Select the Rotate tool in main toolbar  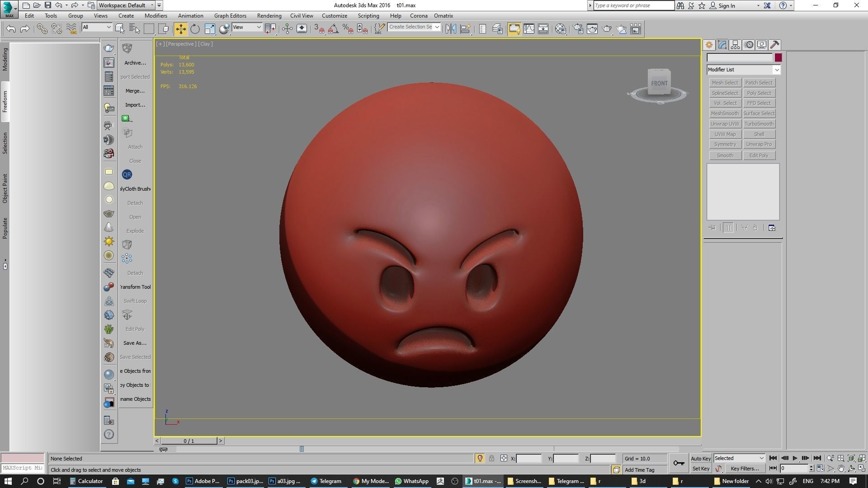tap(195, 29)
